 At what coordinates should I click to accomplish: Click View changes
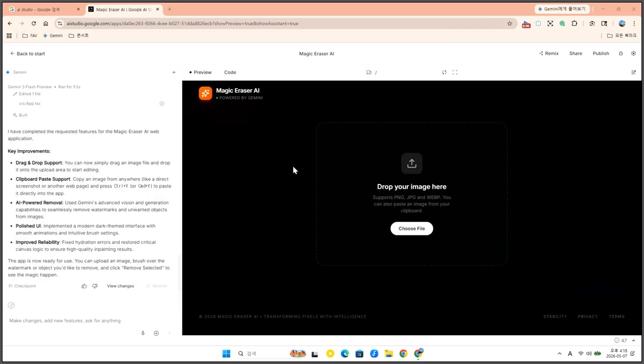pos(120,286)
